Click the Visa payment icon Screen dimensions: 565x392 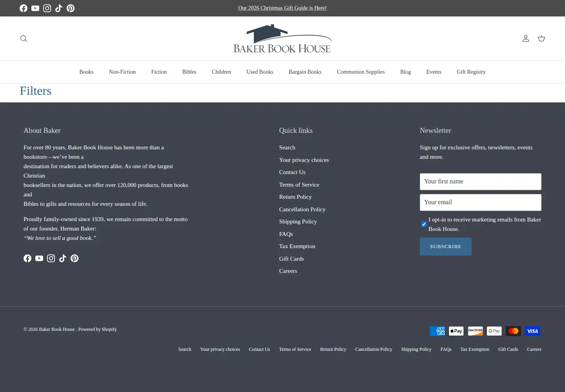tap(532, 331)
